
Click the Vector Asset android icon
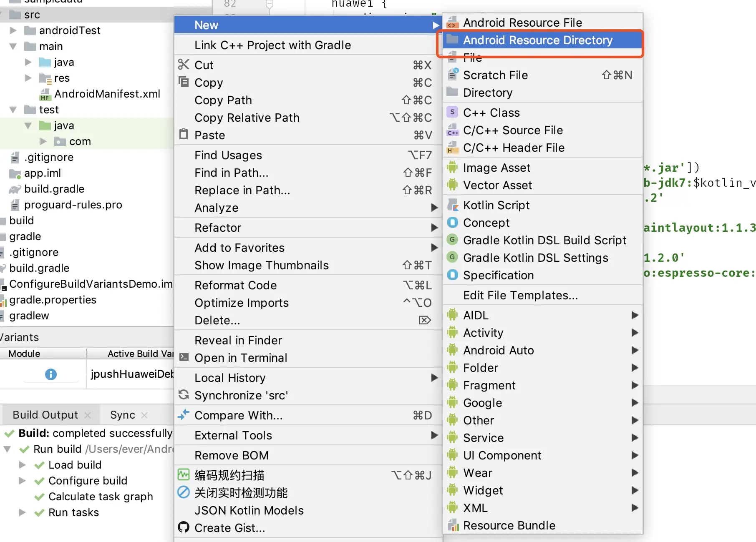pyautogui.click(x=453, y=185)
